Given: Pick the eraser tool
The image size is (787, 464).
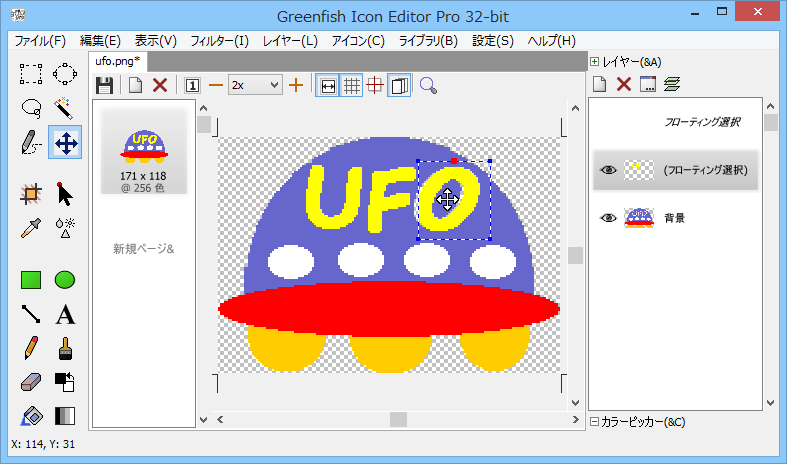Looking at the screenshot, I should pyautogui.click(x=31, y=382).
